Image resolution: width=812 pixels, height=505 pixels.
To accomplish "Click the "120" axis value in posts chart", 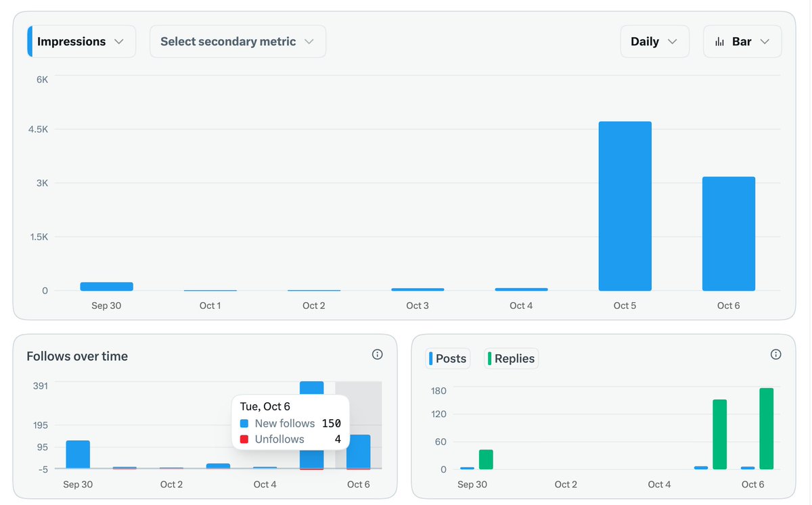I will (x=438, y=414).
